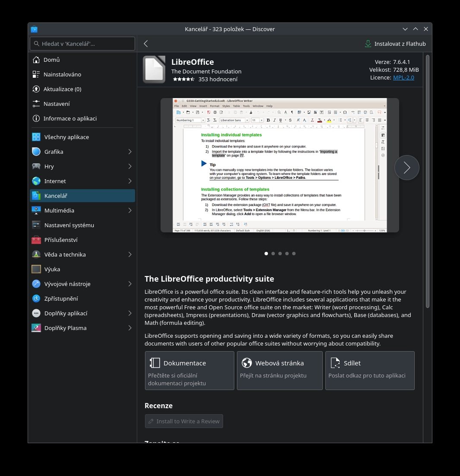Click the Multimédia monitor icon
460x476 pixels.
(36, 210)
